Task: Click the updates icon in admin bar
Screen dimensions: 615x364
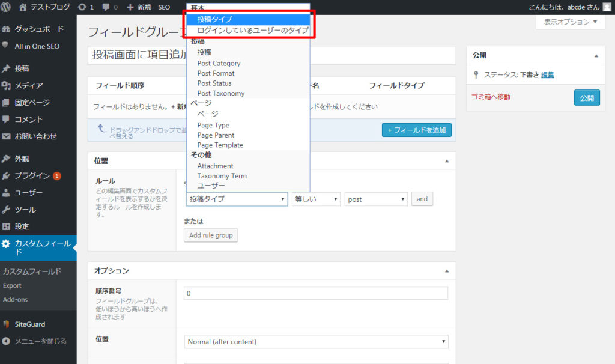Action: (x=82, y=7)
